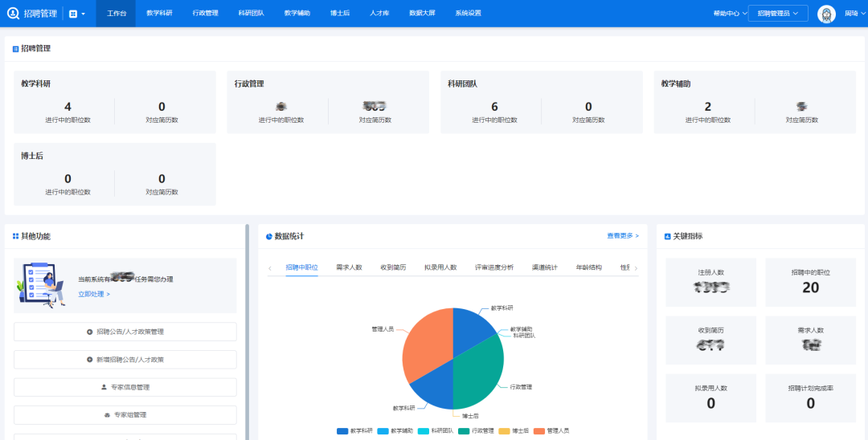Click the 招聘管理 section header icon

[x=15, y=49]
